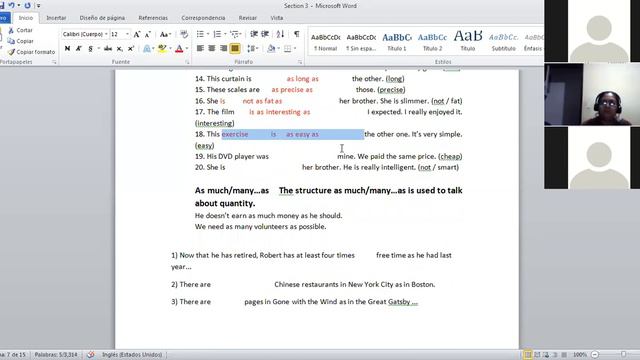The image size is (640, 360).
Task: Apply the red font color
Action: point(179,49)
